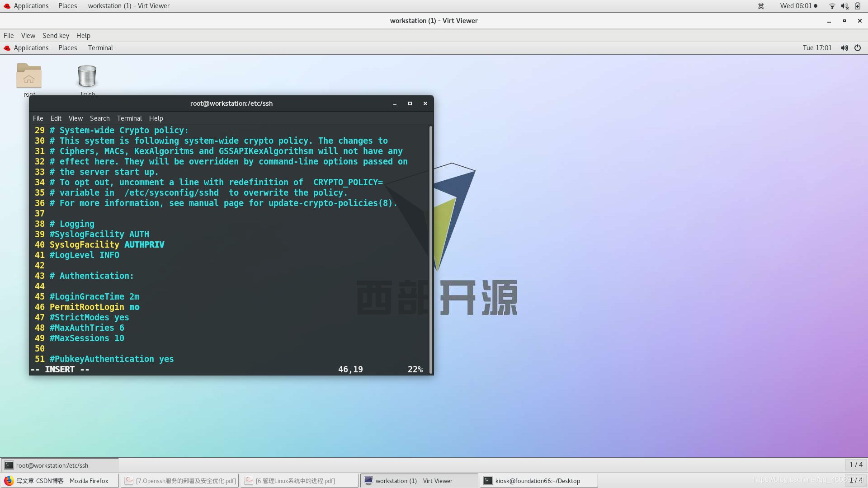Screen dimensions: 868x488
Task: Click Send key menu option
Action: [x=56, y=35]
